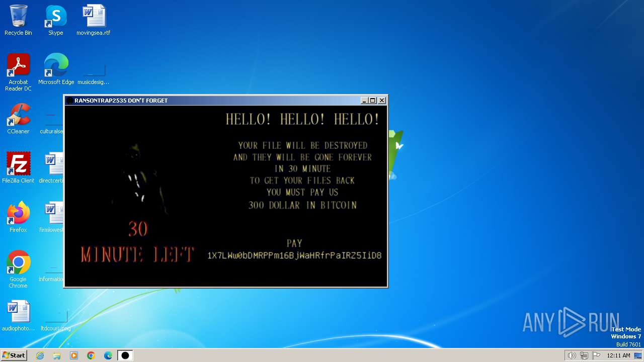Click the bitcoin address text under PAY
644x362 pixels.
pyautogui.click(x=294, y=255)
